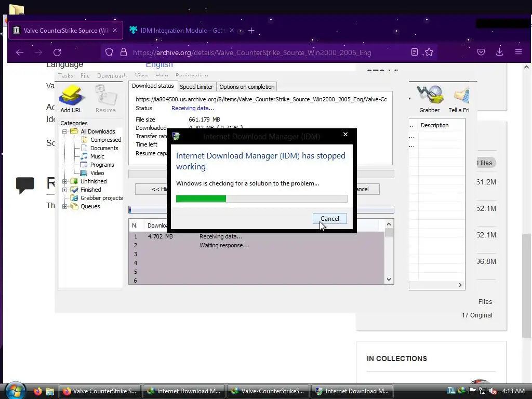Viewport: 532px width, 399px height.
Task: Click the Hide details button in download window
Action: (151, 189)
